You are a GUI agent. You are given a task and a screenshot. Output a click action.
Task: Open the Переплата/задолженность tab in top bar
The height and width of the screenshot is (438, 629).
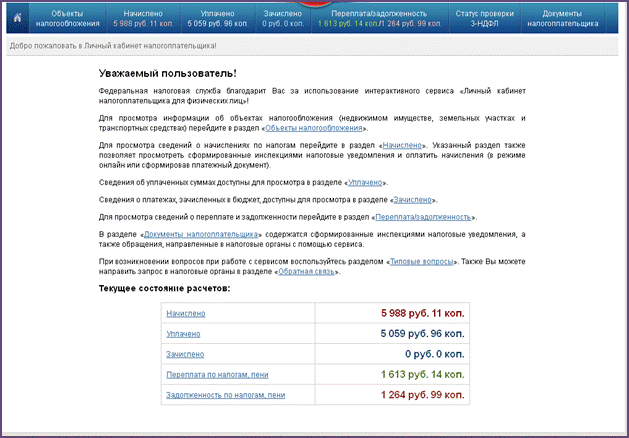point(380,18)
